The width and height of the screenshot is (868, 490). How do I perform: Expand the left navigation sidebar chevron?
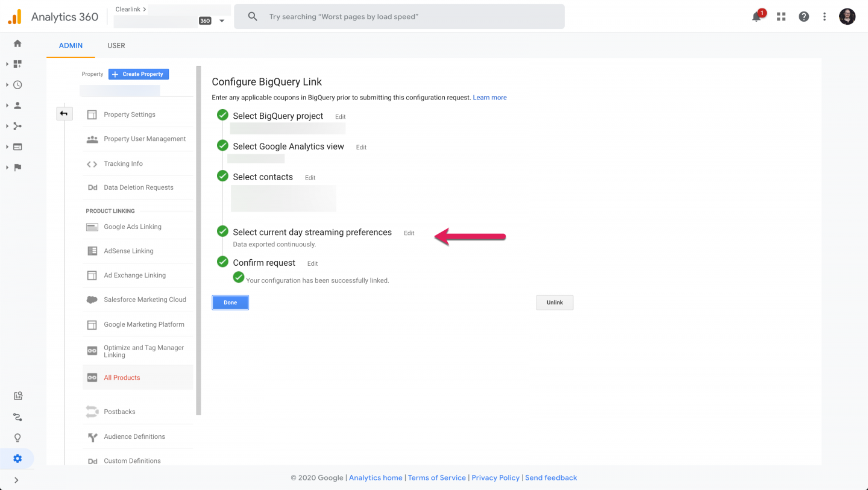click(x=16, y=480)
